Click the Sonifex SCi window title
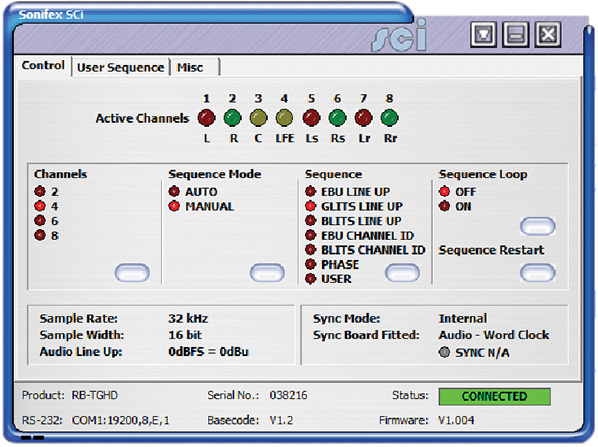The height and width of the screenshot is (447, 598). tap(51, 14)
